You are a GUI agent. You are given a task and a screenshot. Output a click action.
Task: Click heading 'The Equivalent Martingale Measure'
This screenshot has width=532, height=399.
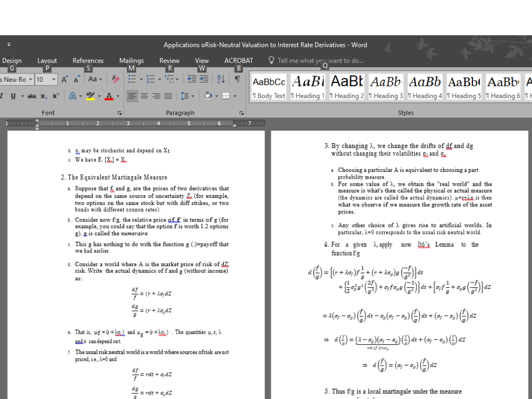tap(118, 177)
